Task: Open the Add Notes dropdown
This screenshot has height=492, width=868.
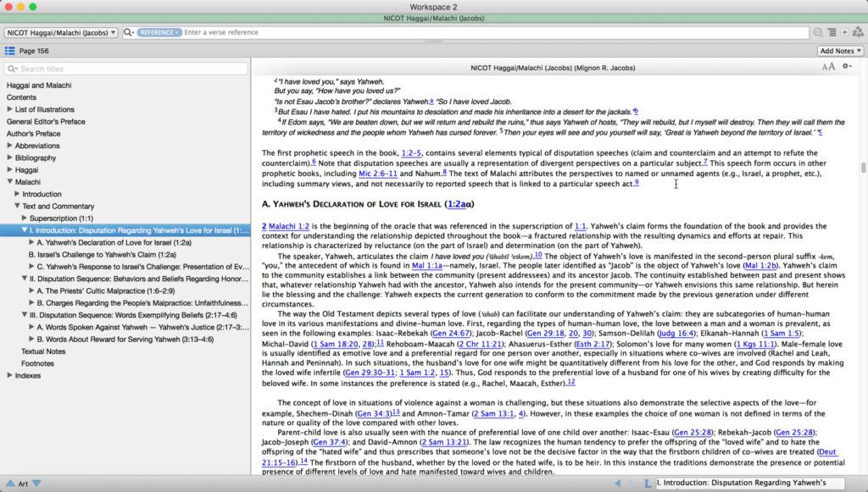Action: coord(840,52)
